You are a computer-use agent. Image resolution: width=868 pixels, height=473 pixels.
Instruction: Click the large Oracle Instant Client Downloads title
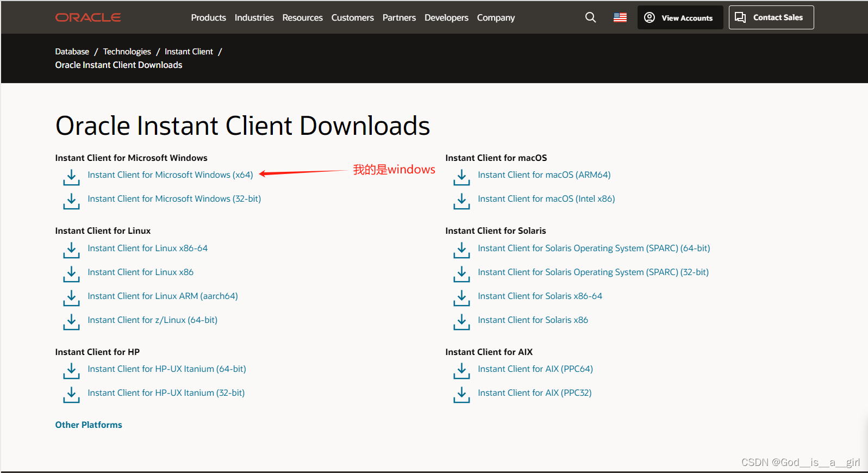242,126
